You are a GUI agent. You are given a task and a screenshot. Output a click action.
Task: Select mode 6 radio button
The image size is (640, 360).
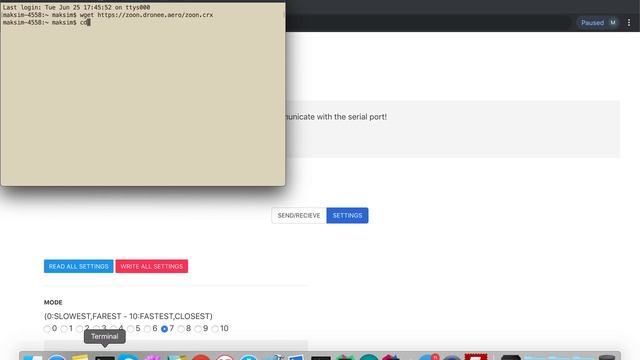click(147, 329)
